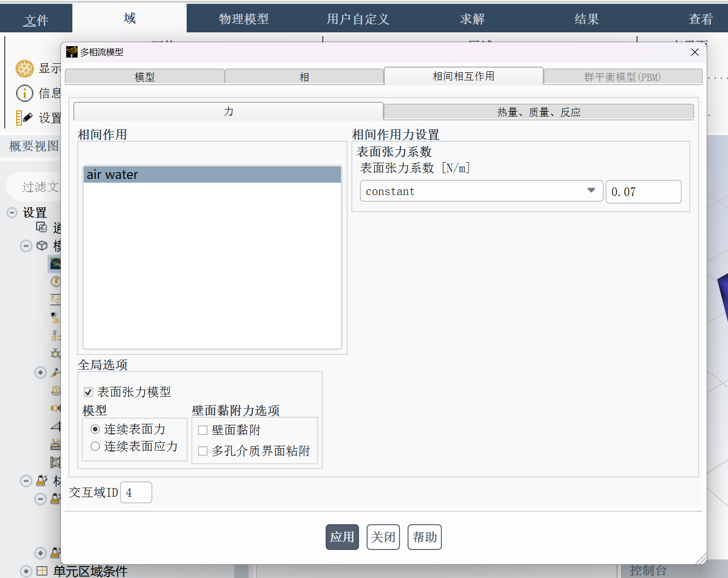Expand the plus node below the models list
The width and height of the screenshot is (728, 578).
(40, 372)
